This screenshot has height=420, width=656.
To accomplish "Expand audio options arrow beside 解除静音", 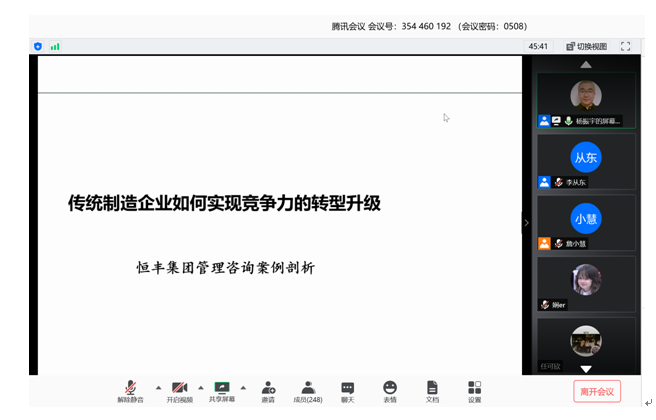I will click(x=158, y=388).
